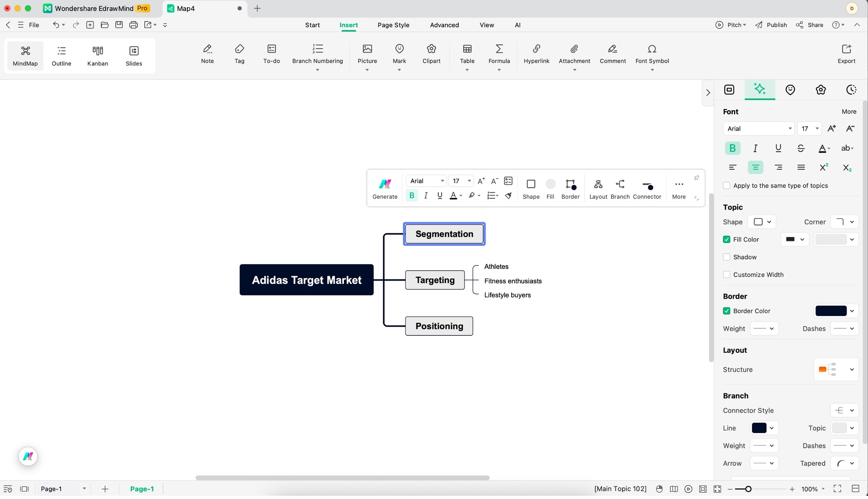Open the Layout Structure dropdown
This screenshot has height=499, width=868.
pyautogui.click(x=836, y=369)
